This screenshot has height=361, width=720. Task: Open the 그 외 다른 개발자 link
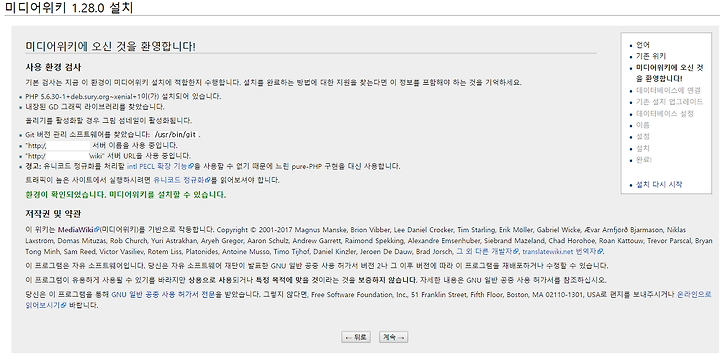click(x=487, y=251)
